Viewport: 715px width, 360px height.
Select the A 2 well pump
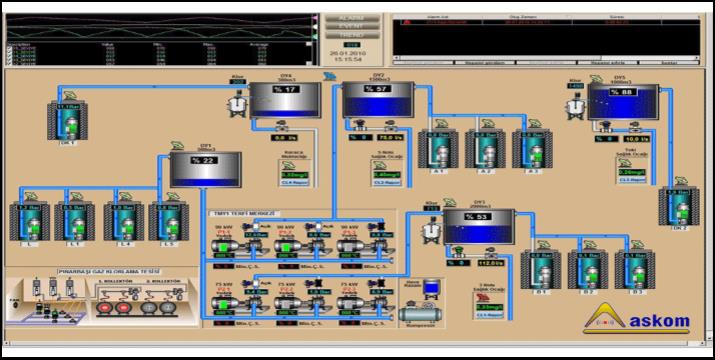pyautogui.click(x=485, y=148)
